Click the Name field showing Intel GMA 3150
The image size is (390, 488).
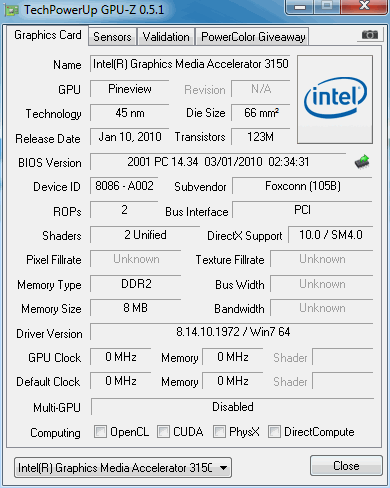click(x=190, y=64)
